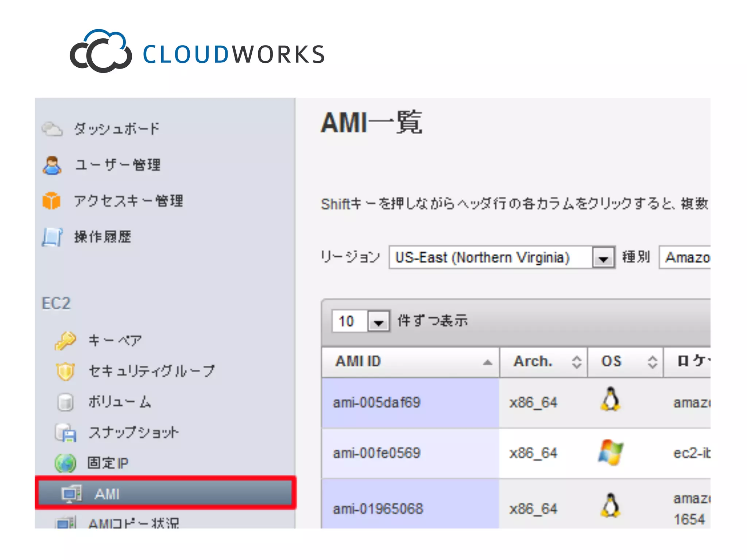This screenshot has height=560, width=747.
Task: Click the operation history scroll icon
Action: pyautogui.click(x=52, y=237)
